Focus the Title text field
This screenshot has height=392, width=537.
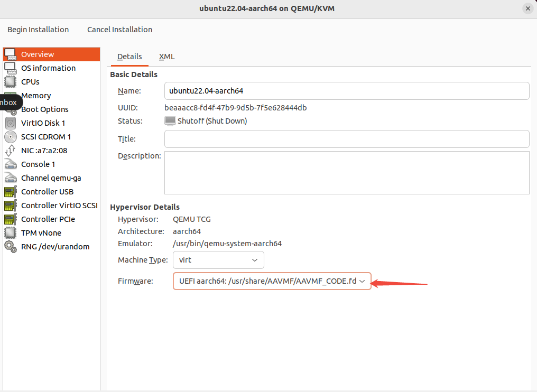click(x=346, y=139)
